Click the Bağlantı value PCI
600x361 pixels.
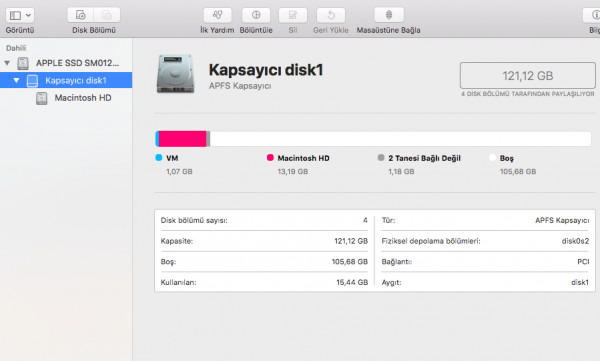(x=583, y=261)
